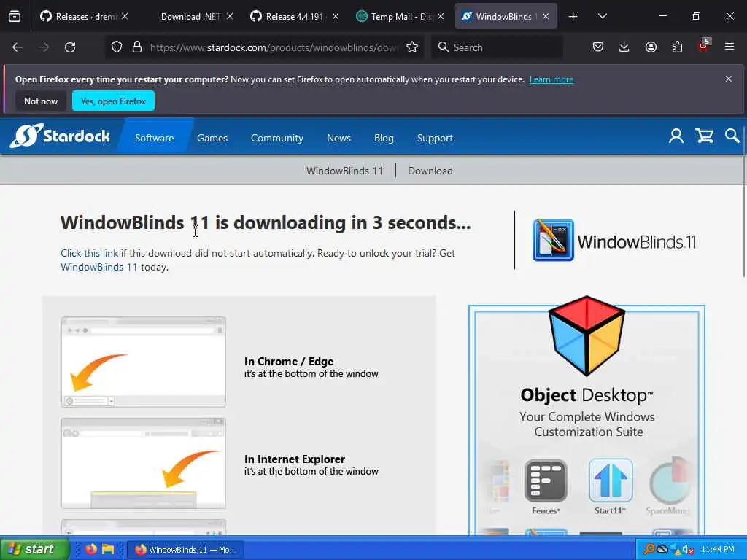Click uBlock extension icon with badge

tap(704, 46)
